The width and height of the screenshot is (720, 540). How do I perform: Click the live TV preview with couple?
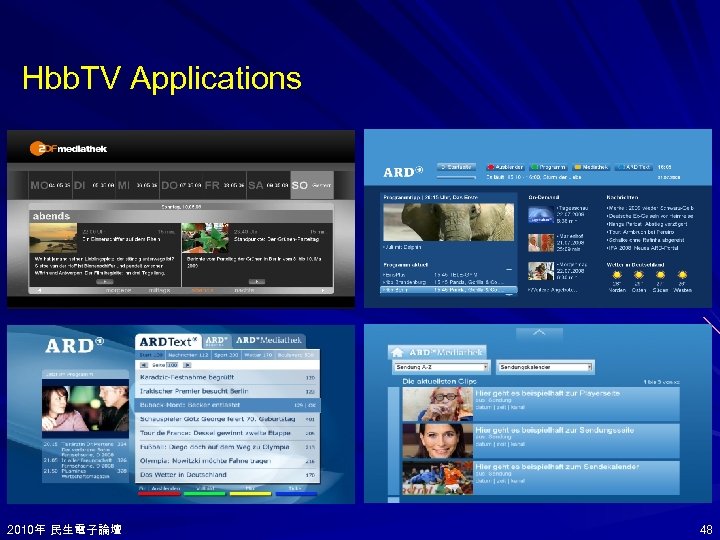pyautogui.click(x=85, y=408)
